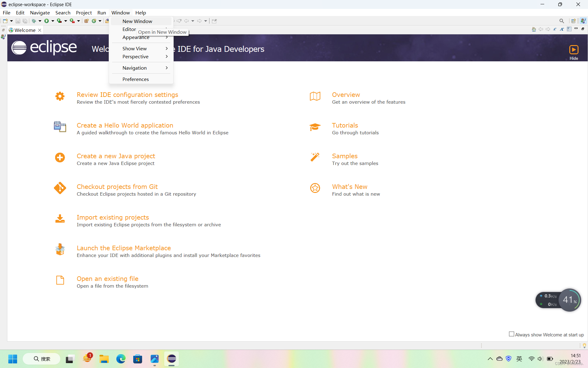Viewport: 588px width, 368px height.
Task: Open the New wizard dropdown arrow
Action: pos(11,21)
